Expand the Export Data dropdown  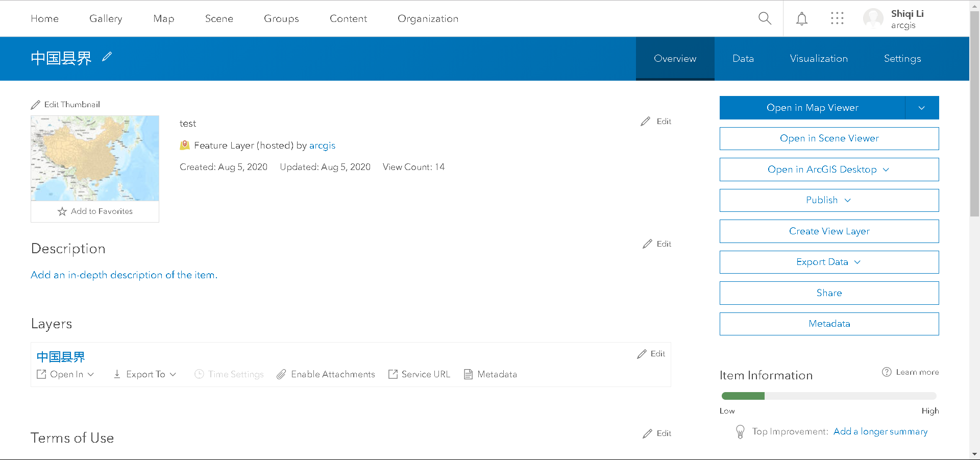[x=857, y=262]
